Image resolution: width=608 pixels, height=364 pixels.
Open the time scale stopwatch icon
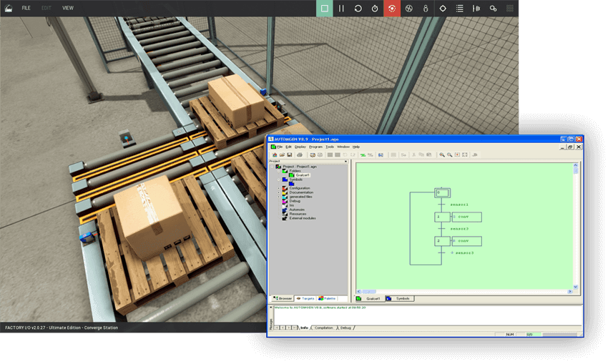(x=375, y=8)
